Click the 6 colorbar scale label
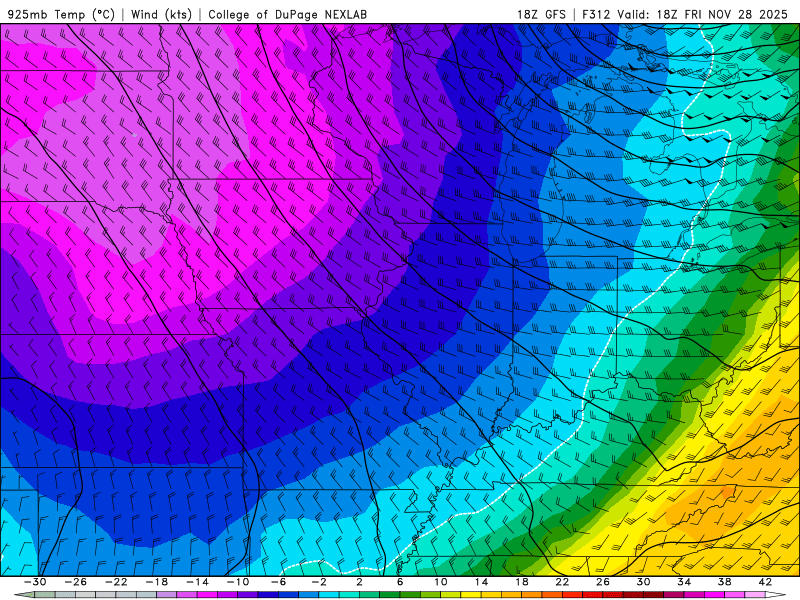 [400, 582]
